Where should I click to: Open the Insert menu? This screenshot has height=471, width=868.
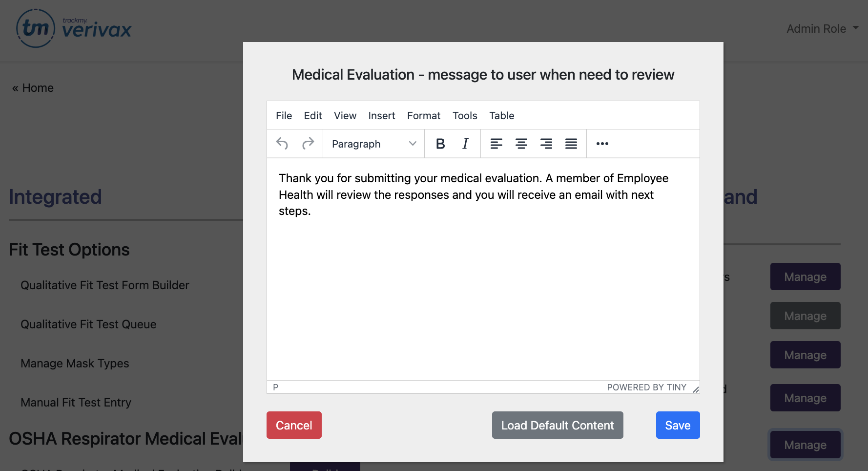tap(381, 116)
